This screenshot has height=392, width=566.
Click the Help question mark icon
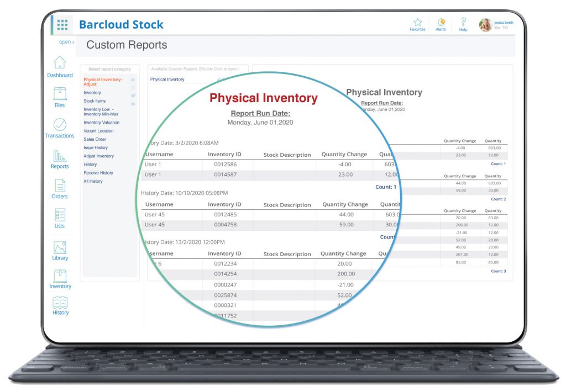coord(463,22)
